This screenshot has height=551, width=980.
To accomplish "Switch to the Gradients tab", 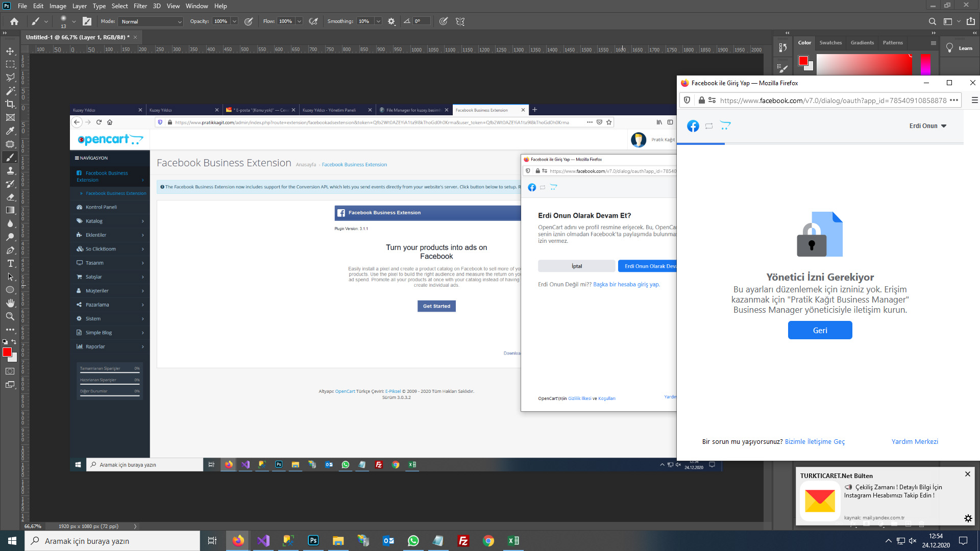I will 862,43.
